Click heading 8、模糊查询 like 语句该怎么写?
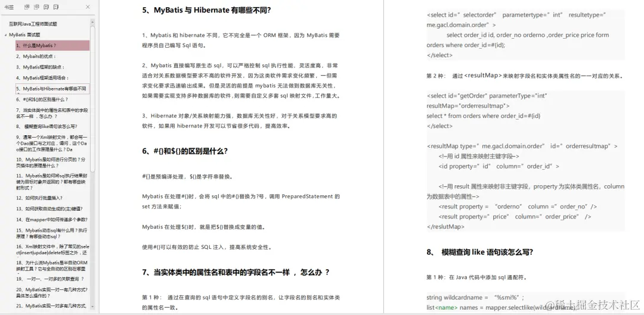This screenshot has width=644, height=315. [x=479, y=252]
